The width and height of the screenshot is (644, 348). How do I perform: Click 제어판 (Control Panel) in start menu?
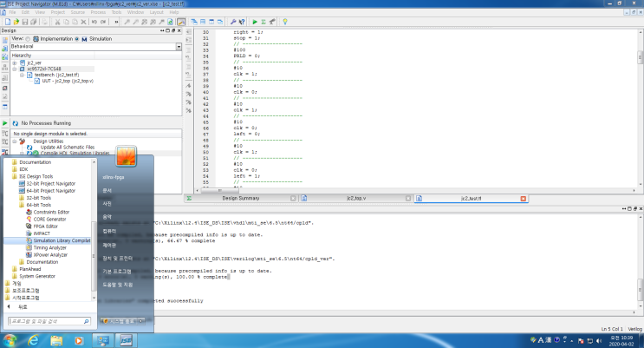109,246
